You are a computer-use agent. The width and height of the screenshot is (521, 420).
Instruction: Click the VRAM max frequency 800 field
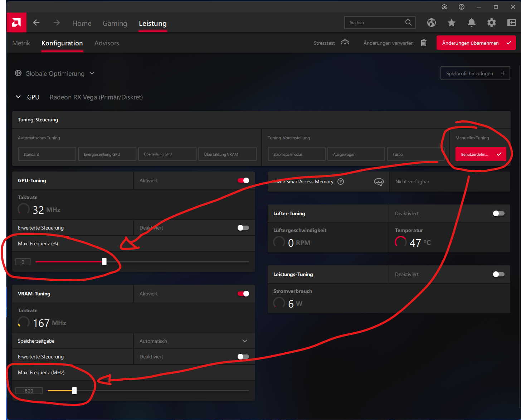click(29, 391)
